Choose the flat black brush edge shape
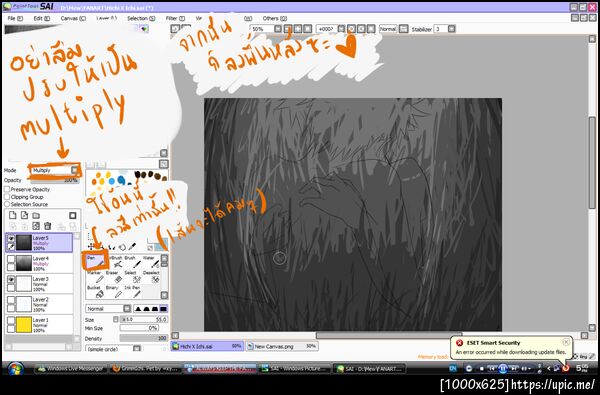This screenshot has height=395, width=600. [x=163, y=308]
